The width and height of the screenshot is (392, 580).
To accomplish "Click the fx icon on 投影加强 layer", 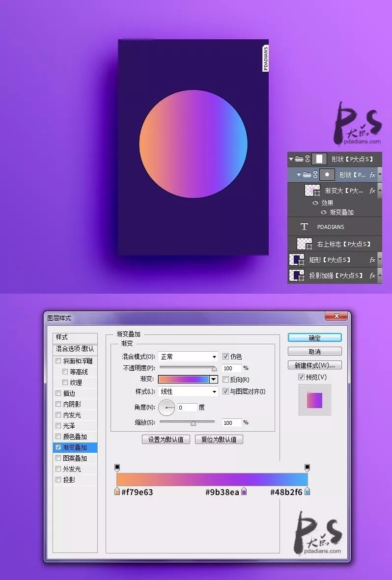I will pyautogui.click(x=372, y=276).
